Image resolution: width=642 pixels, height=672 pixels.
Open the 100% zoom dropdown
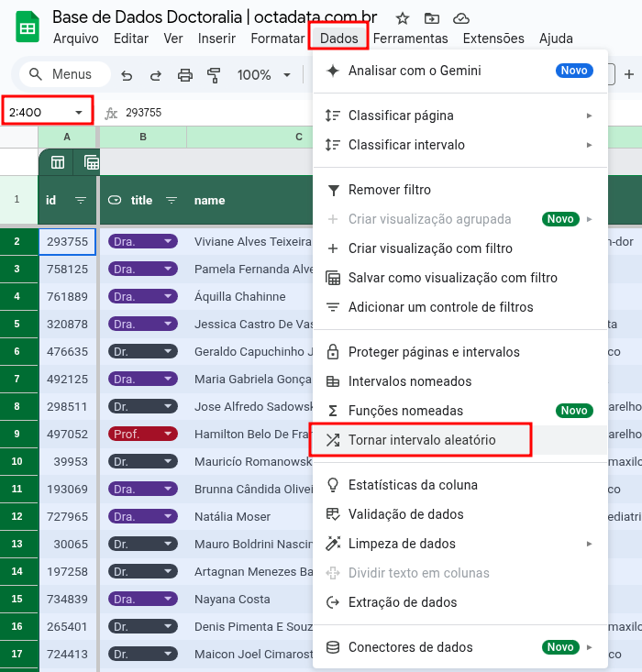point(264,75)
